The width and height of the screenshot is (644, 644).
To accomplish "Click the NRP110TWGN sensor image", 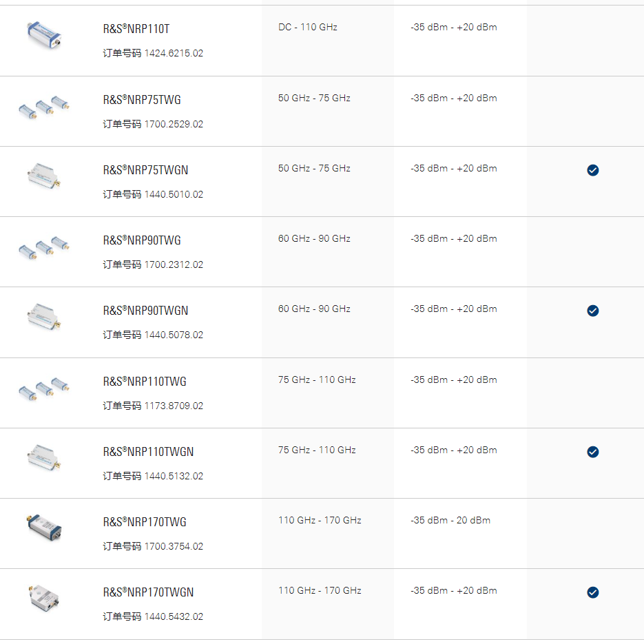I will tap(44, 457).
